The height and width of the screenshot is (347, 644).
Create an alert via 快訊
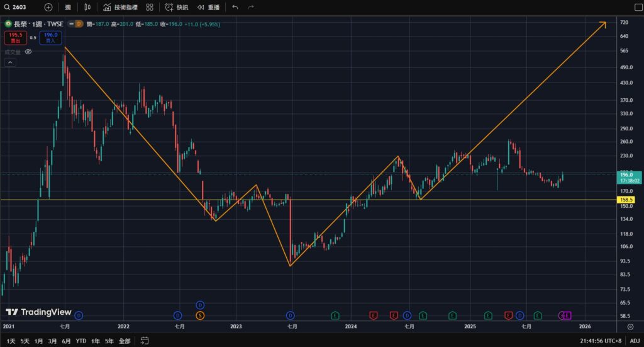(x=176, y=7)
